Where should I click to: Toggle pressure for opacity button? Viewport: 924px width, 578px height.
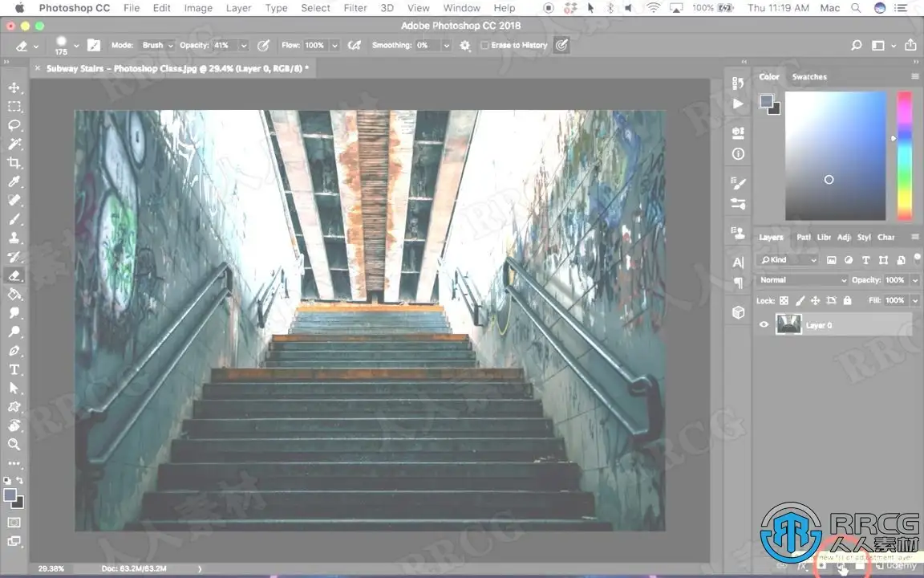263,46
